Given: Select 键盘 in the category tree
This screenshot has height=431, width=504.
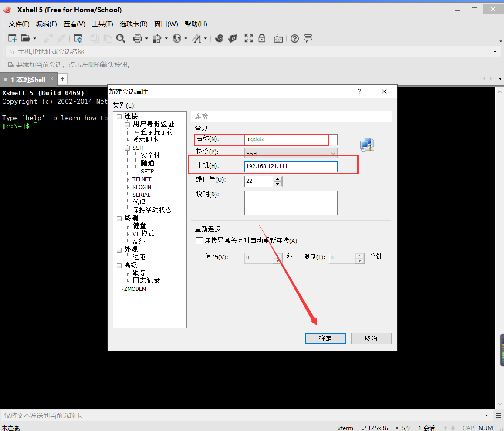Looking at the screenshot, I should point(139,226).
